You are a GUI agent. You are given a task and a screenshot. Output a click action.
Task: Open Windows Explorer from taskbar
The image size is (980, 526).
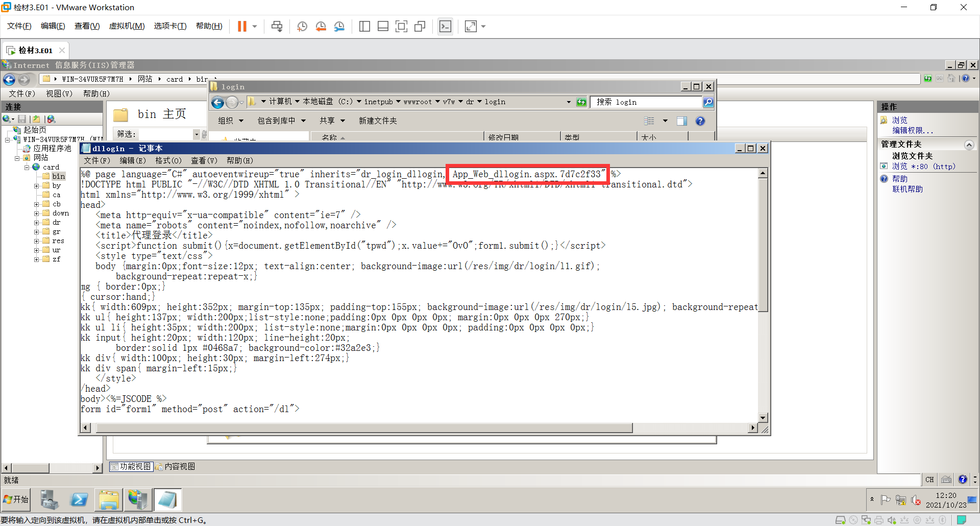pyautogui.click(x=109, y=499)
